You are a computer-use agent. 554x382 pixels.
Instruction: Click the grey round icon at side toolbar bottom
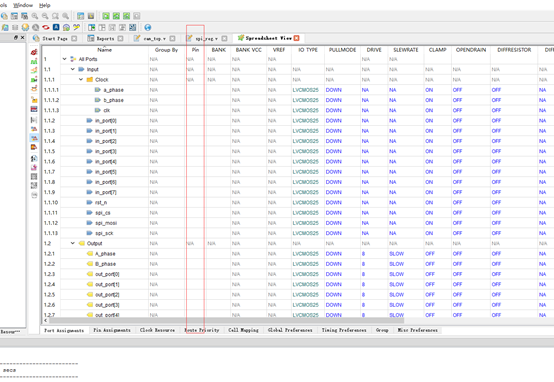pos(34,195)
